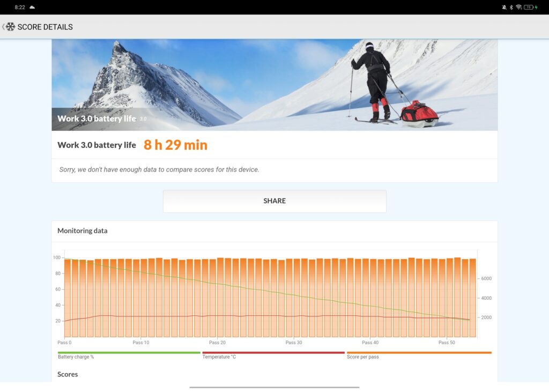Screen dimensions: 549x392
Task: Click the PCMark snowflake logo icon
Action: (x=10, y=27)
